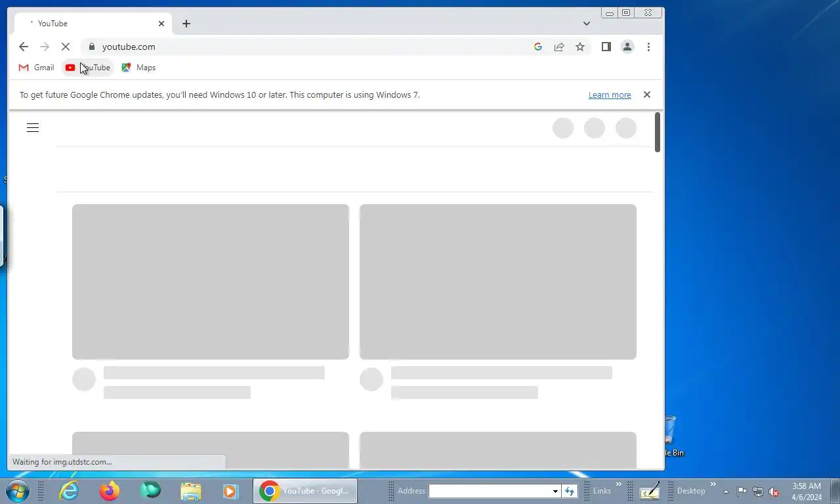Open the first loading video thumbnail
The height and width of the screenshot is (504, 840).
pos(211,282)
